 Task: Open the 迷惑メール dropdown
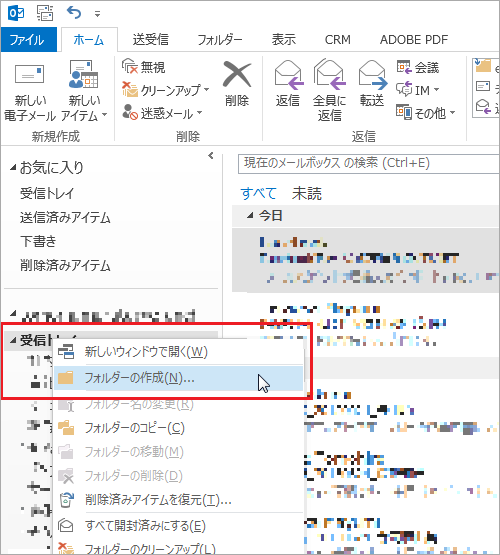tap(162, 113)
